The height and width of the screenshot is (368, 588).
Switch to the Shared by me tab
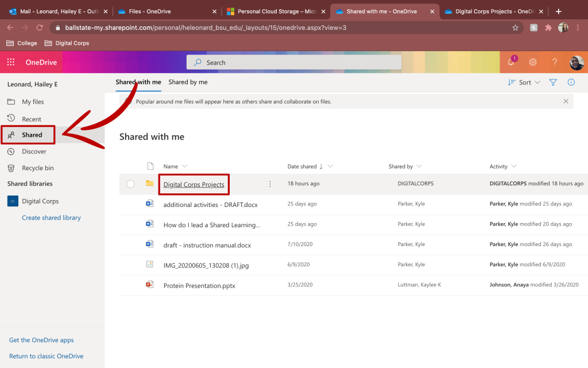point(188,82)
